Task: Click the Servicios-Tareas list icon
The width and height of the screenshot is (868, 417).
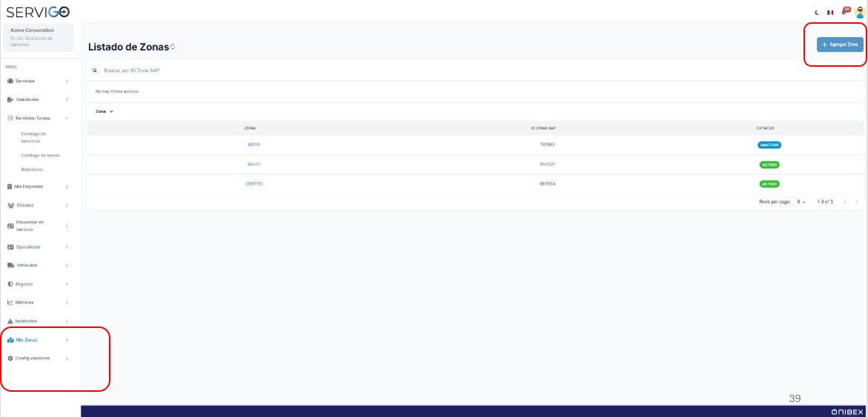Action: [10, 118]
